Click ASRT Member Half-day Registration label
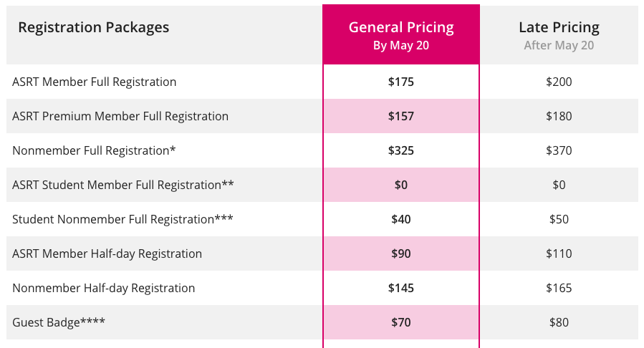 [107, 253]
